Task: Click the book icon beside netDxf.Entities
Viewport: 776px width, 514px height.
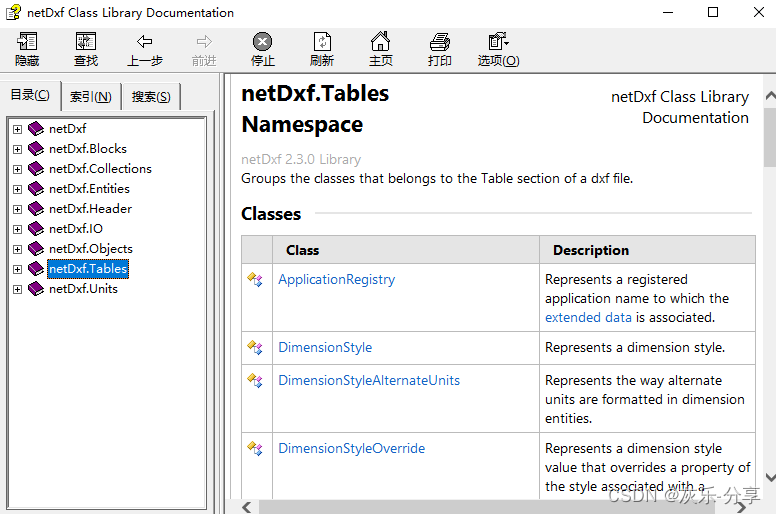Action: [36, 188]
